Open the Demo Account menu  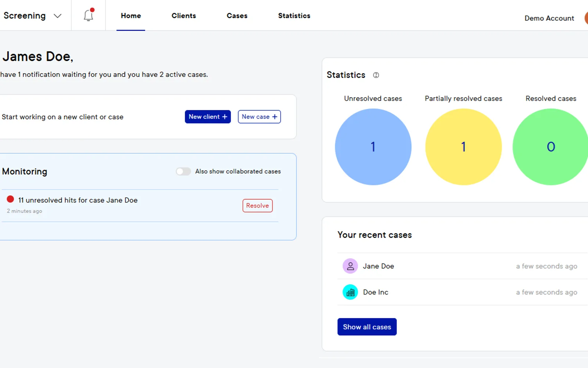coord(549,18)
